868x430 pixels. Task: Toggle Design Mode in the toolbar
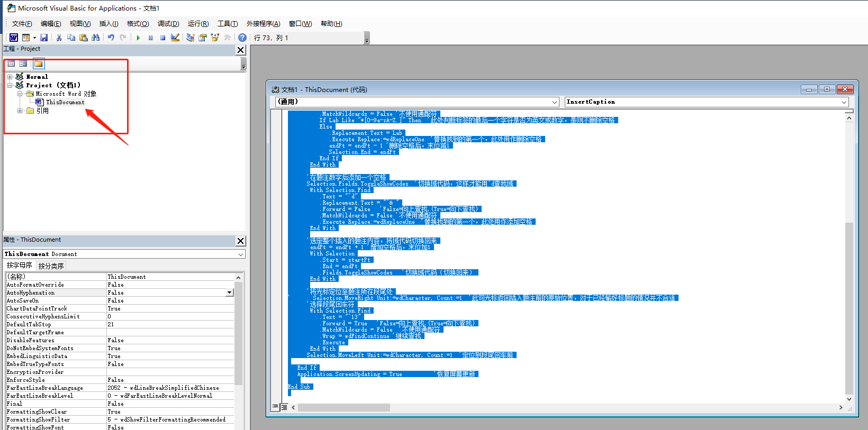[175, 38]
